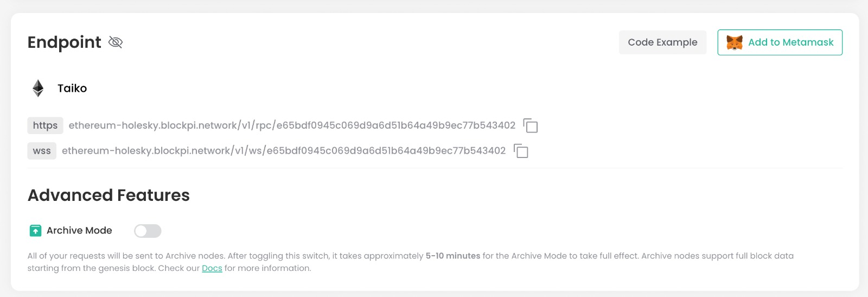Screen dimensions: 868x297
Task: Click the Ethereum diamond logo beside Taiko
Action: pyautogui.click(x=38, y=88)
